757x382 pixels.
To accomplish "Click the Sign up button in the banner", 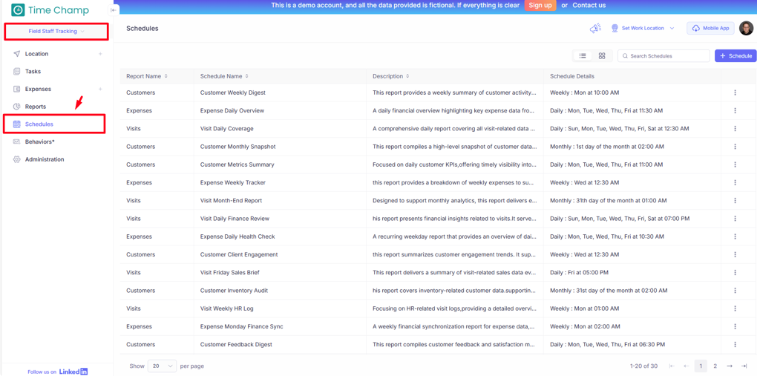I will point(540,5).
